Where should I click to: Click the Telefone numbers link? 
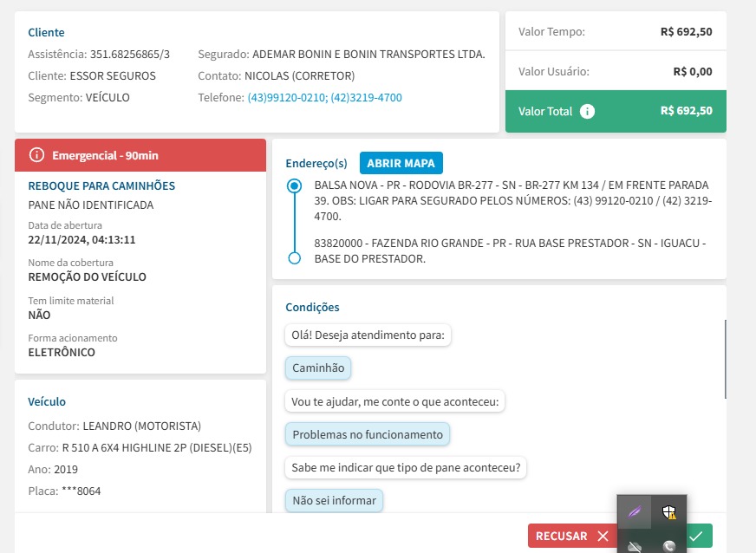(x=324, y=97)
